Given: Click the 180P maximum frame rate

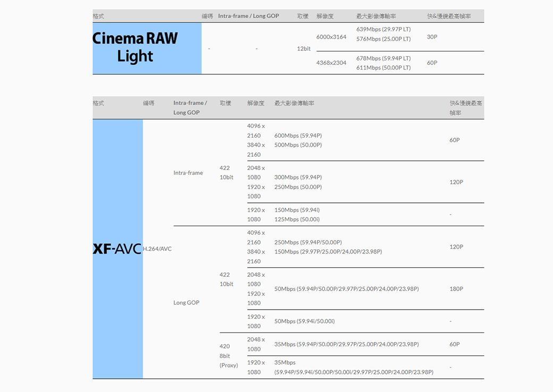Looking at the screenshot, I should point(456,289).
